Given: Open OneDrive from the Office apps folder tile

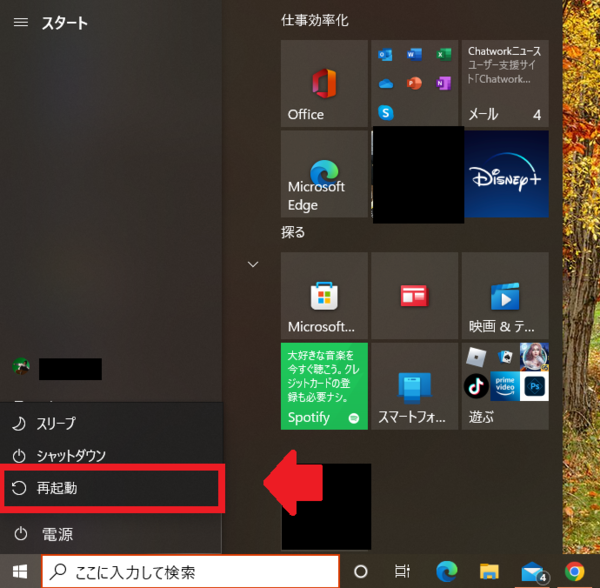Looking at the screenshot, I should [385, 83].
